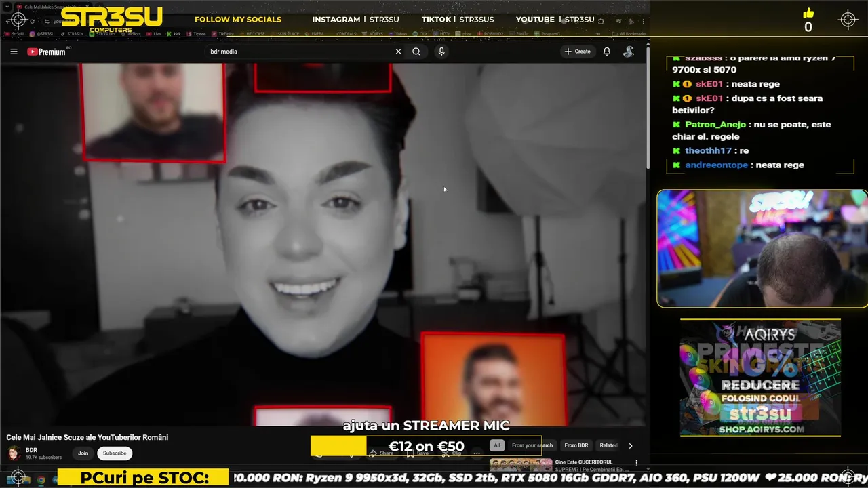Image resolution: width=868 pixels, height=488 pixels.
Task: Open the All Bookmarks folder
Action: [x=629, y=33]
